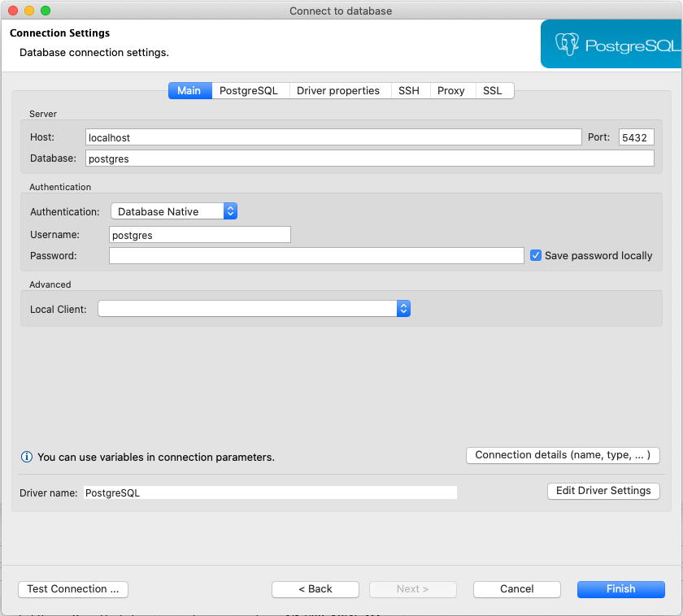Focus the Password field
This screenshot has width=683, height=616.
(316, 255)
